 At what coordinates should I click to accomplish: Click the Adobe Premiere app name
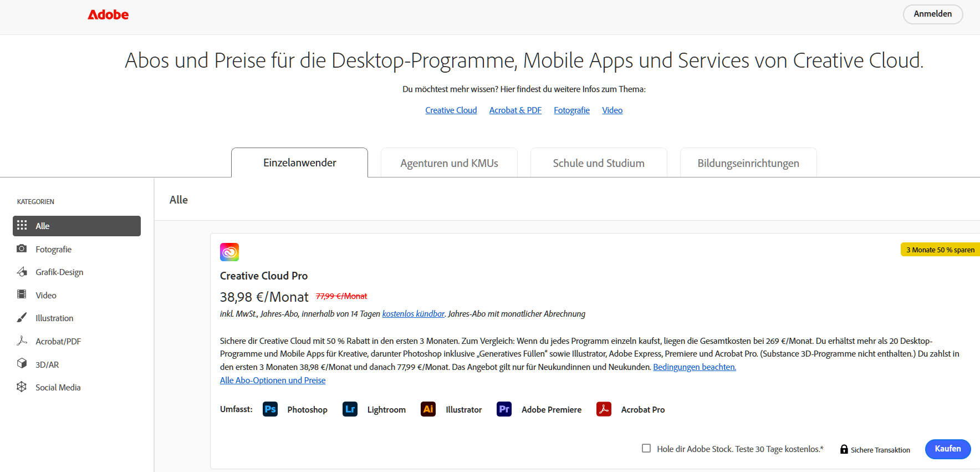(x=552, y=410)
